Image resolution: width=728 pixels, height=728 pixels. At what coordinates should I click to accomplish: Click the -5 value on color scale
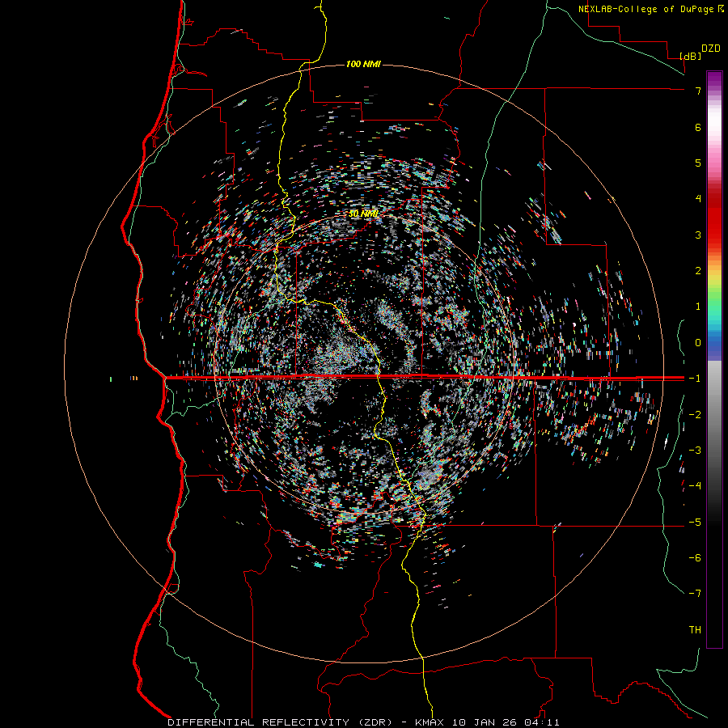pos(695,523)
